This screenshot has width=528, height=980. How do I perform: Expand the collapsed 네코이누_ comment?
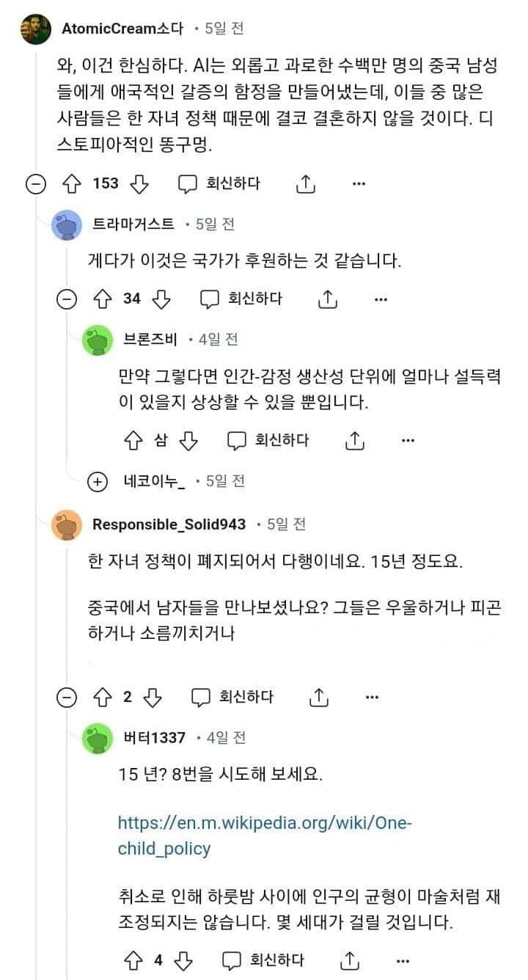[x=97, y=481]
